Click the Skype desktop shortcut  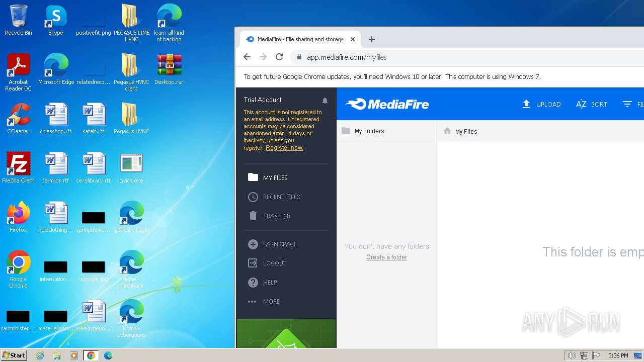(x=56, y=20)
